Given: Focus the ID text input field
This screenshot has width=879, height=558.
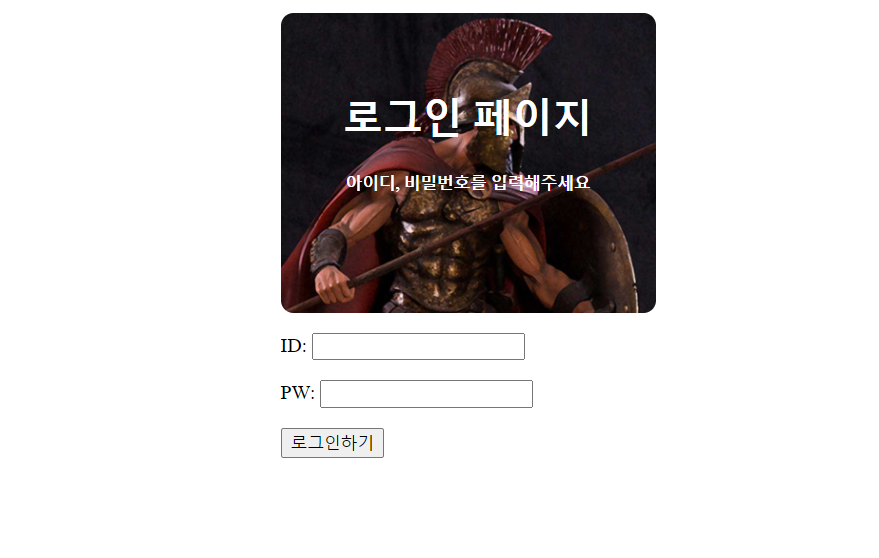Looking at the screenshot, I should pos(418,347).
